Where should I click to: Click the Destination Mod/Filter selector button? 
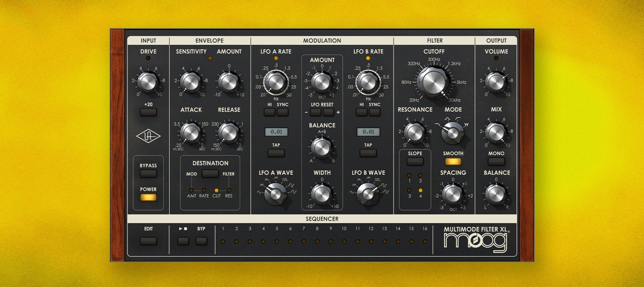pos(210,174)
